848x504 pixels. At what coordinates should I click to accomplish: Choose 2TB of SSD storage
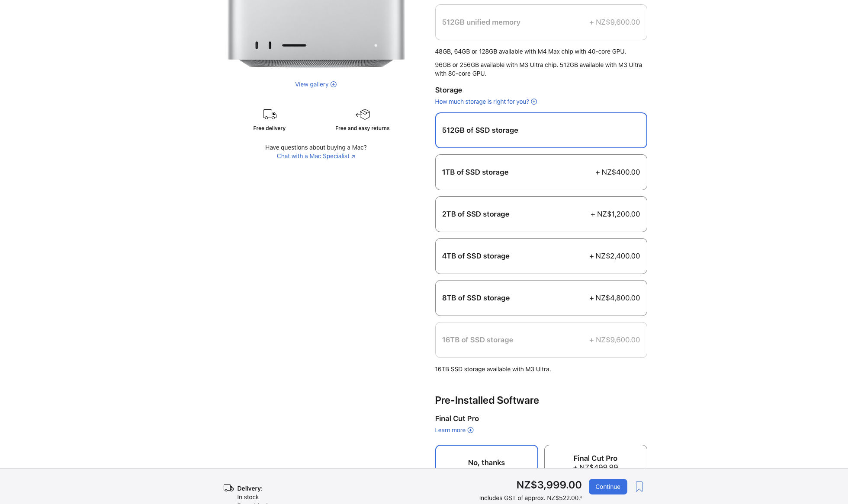pyautogui.click(x=541, y=214)
